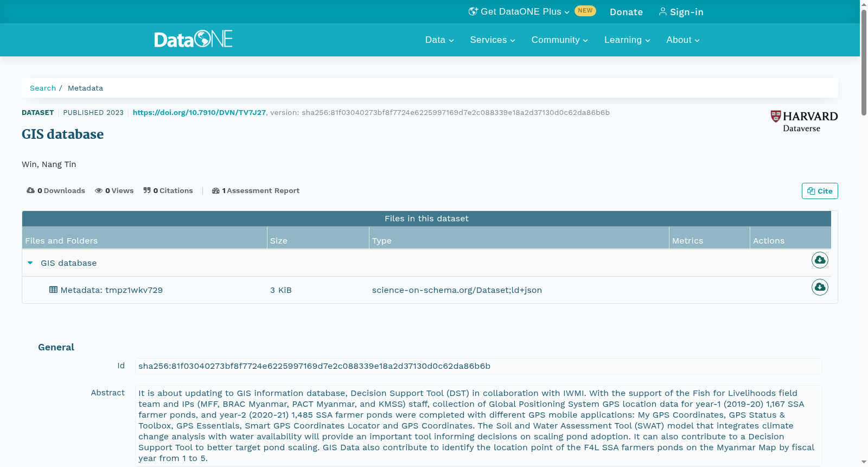Screen dimensions: 868x467
Task: Click the gauge icon beside Assessment Report
Action: (x=216, y=190)
